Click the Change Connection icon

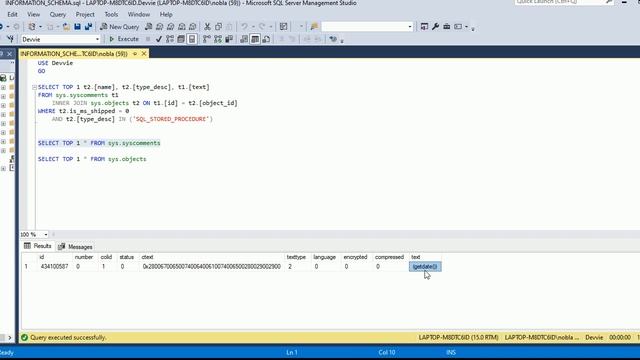click(x=10, y=39)
